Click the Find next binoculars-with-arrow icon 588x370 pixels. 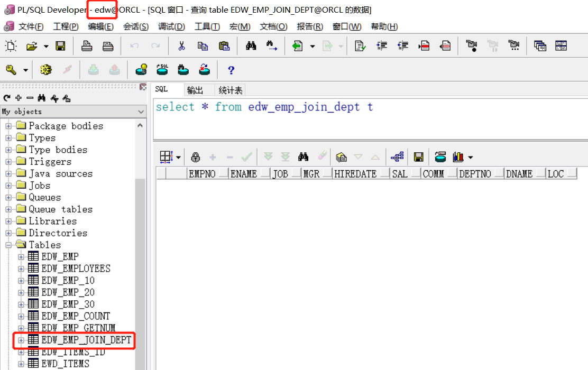pyautogui.click(x=272, y=46)
